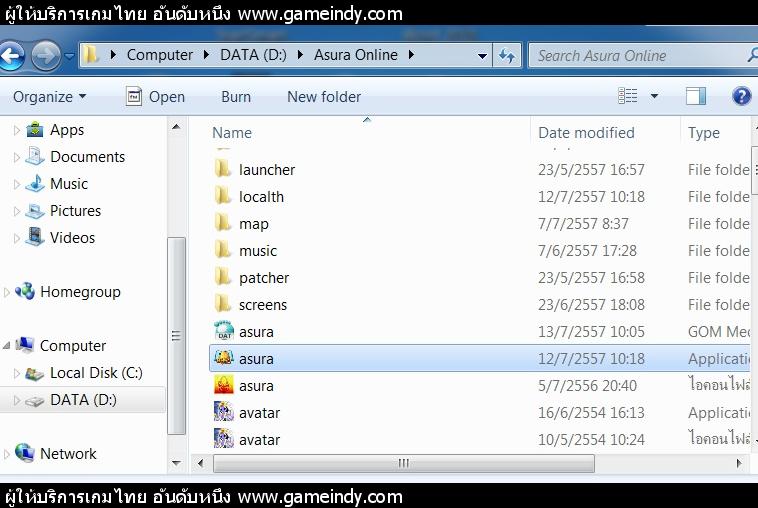Click the folder icon in address bar
This screenshot has width=758, height=508.
point(90,55)
